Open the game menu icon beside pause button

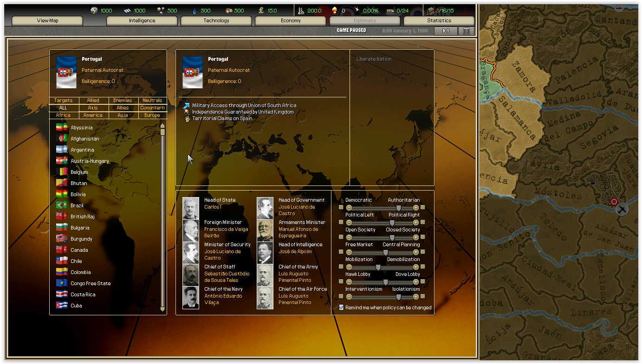click(467, 31)
